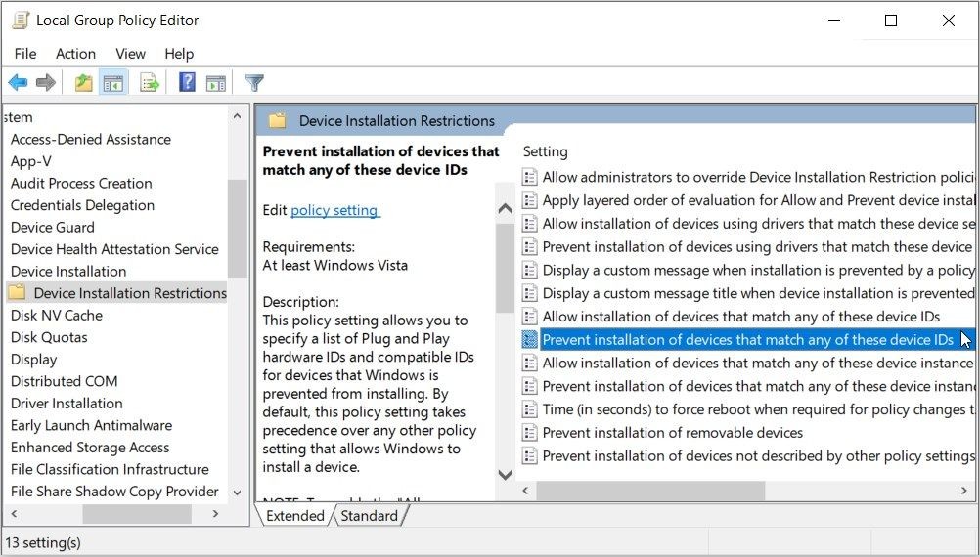Viewport: 980px width, 557px height.
Task: Click policy icon beside Apply layered order of evaluation
Action: tap(529, 200)
